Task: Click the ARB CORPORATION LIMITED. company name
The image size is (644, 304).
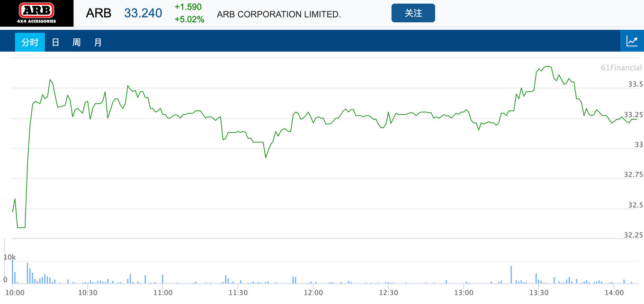Action: coord(279,14)
